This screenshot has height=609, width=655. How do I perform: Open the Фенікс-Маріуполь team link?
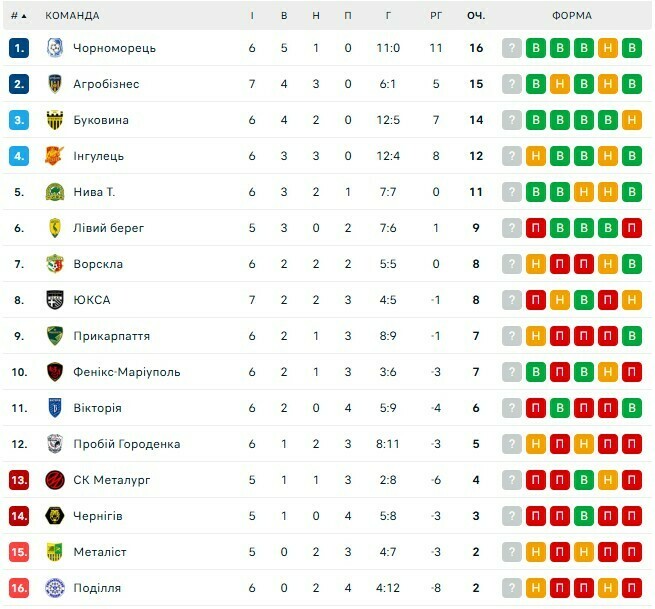127,372
